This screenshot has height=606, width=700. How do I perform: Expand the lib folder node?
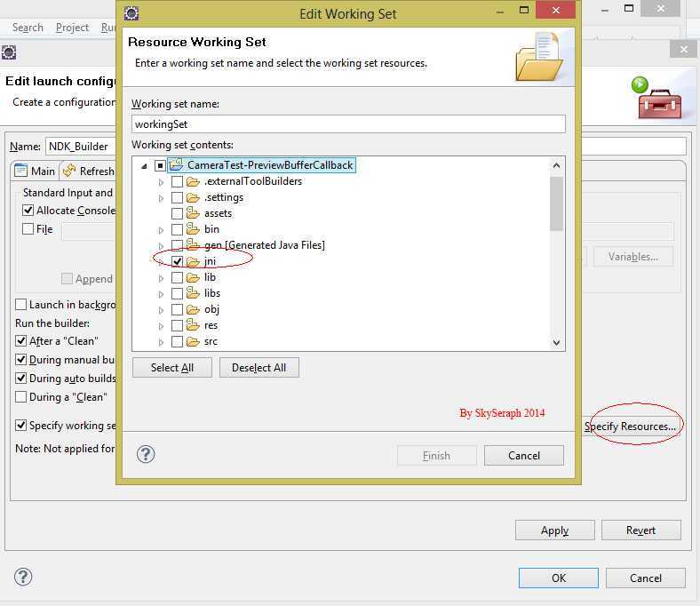pos(161,279)
